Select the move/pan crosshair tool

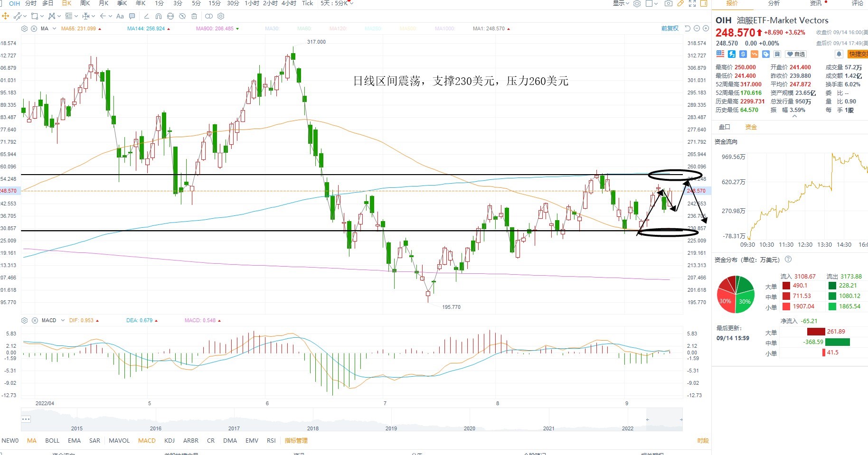click(x=5, y=16)
